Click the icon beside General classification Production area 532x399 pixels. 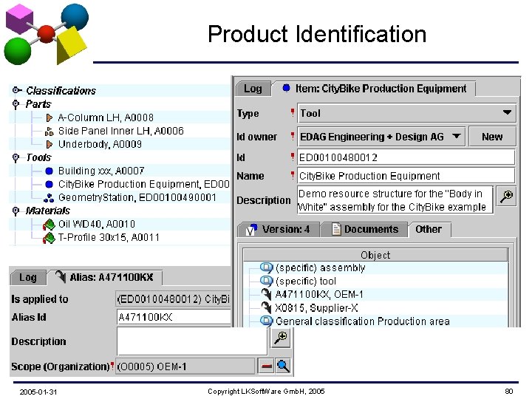coord(266,321)
